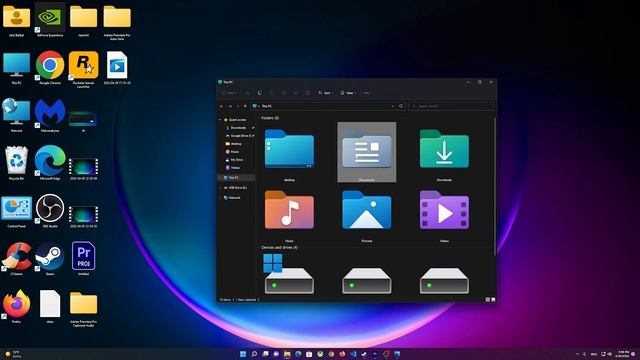Viewport: 640px width, 360px height.
Task: Select the third hard drive icon in the row
Action: [444, 280]
